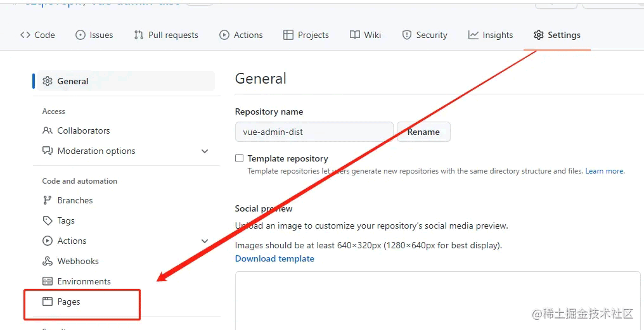Enable the Template repository checkbox

(x=240, y=158)
